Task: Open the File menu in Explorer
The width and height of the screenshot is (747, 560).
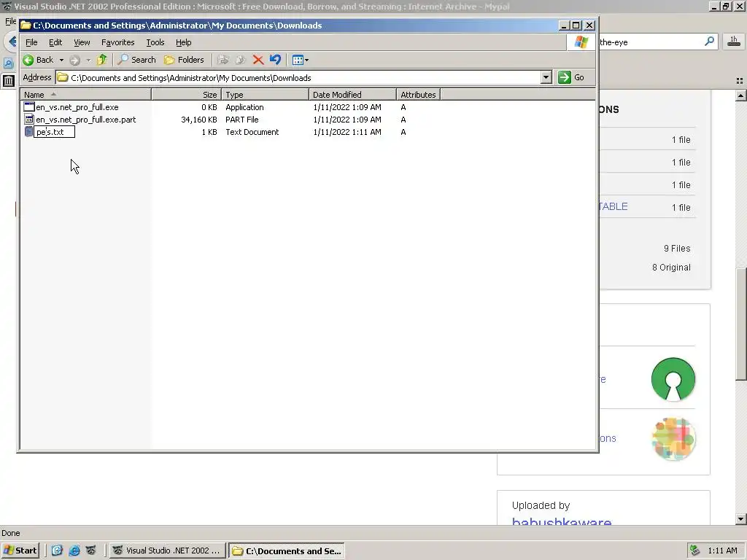Action: [x=31, y=42]
